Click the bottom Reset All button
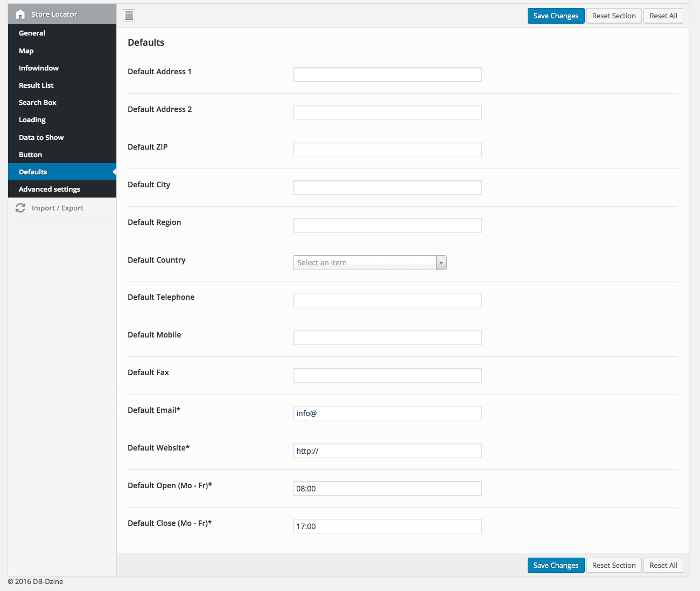Viewport: 700px width, 591px height. point(663,565)
